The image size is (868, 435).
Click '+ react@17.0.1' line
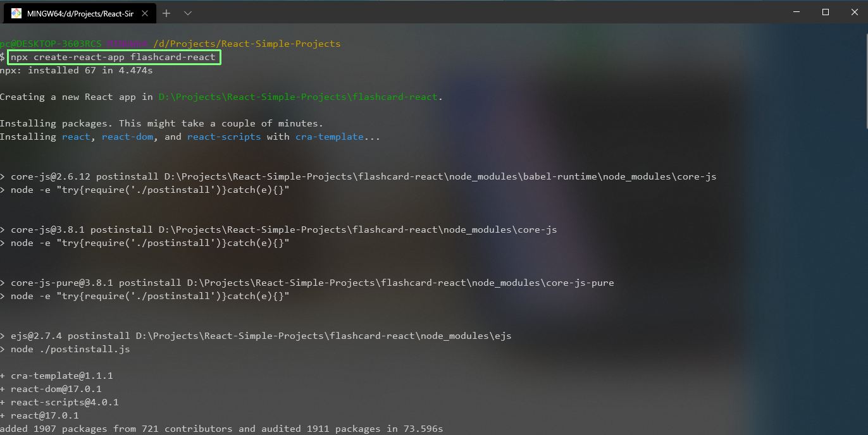pos(39,415)
